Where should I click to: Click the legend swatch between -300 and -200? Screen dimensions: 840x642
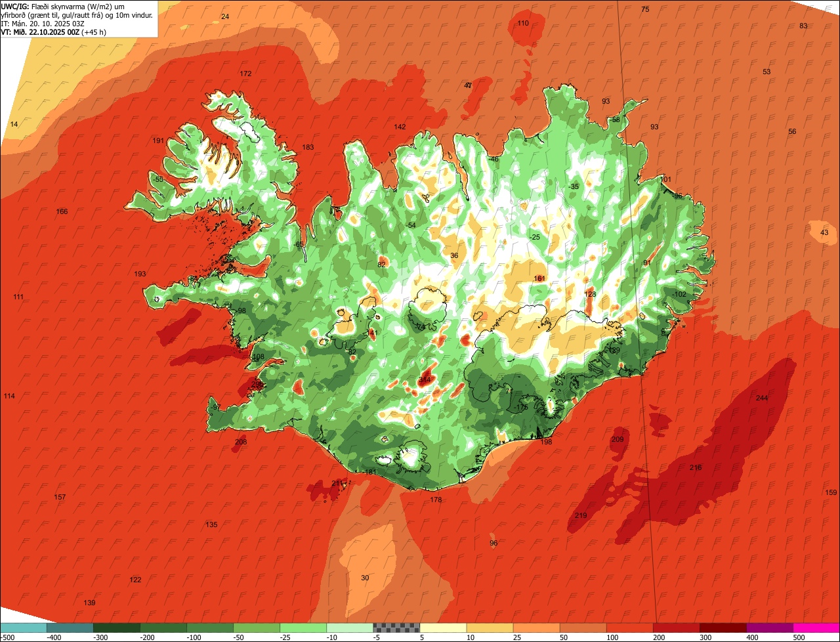pos(116,628)
